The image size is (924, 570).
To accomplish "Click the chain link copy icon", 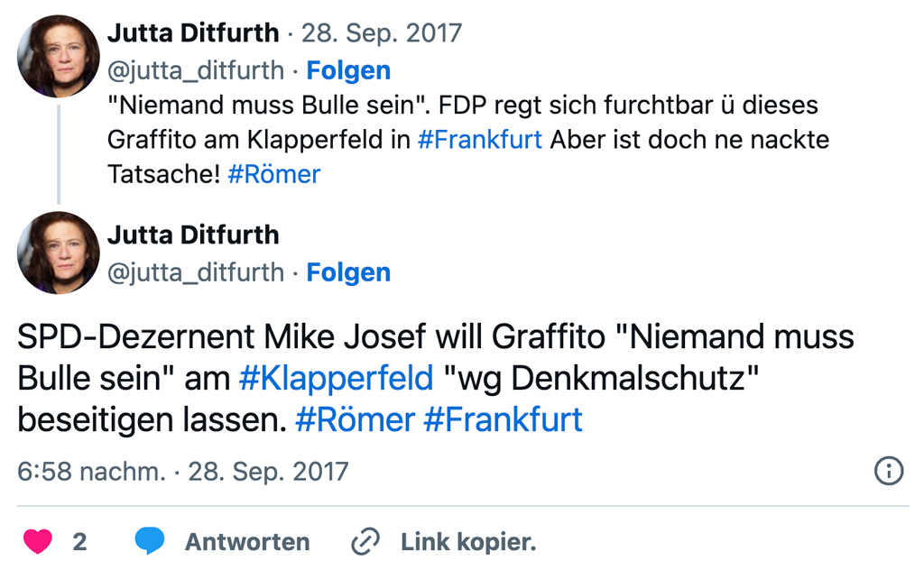I will coord(365,541).
